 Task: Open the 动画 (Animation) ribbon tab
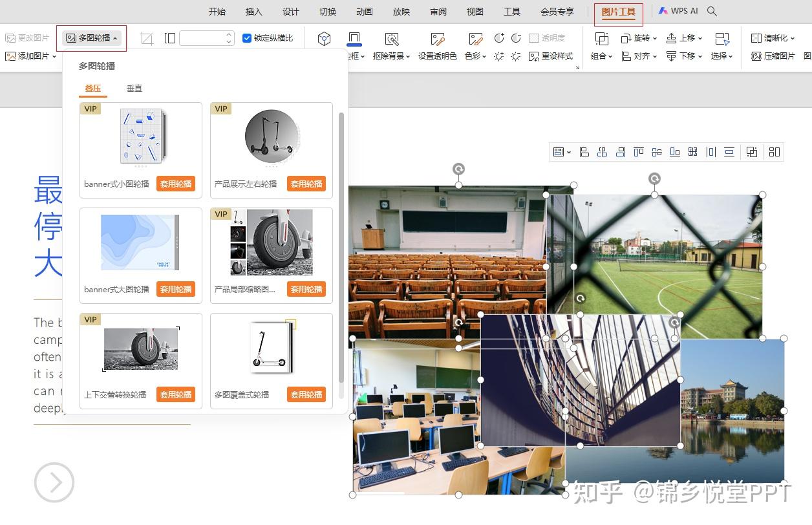pyautogui.click(x=365, y=12)
